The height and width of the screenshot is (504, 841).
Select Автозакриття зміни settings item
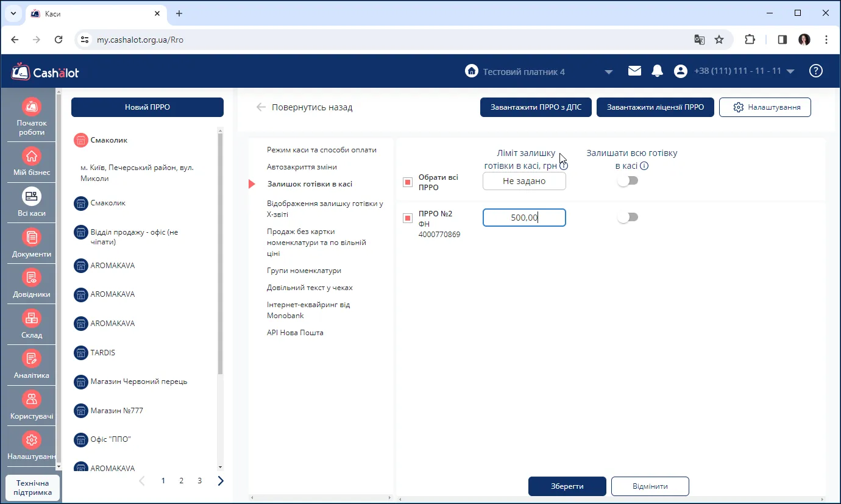(x=302, y=167)
